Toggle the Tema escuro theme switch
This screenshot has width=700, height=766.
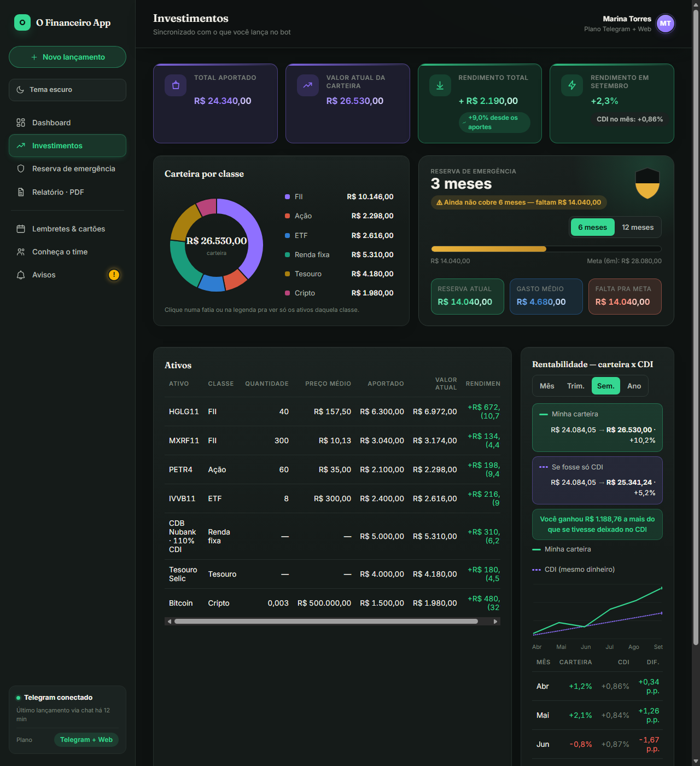[x=67, y=90]
